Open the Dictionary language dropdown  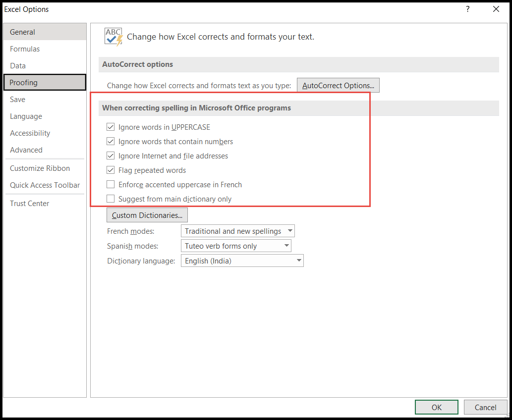point(242,261)
